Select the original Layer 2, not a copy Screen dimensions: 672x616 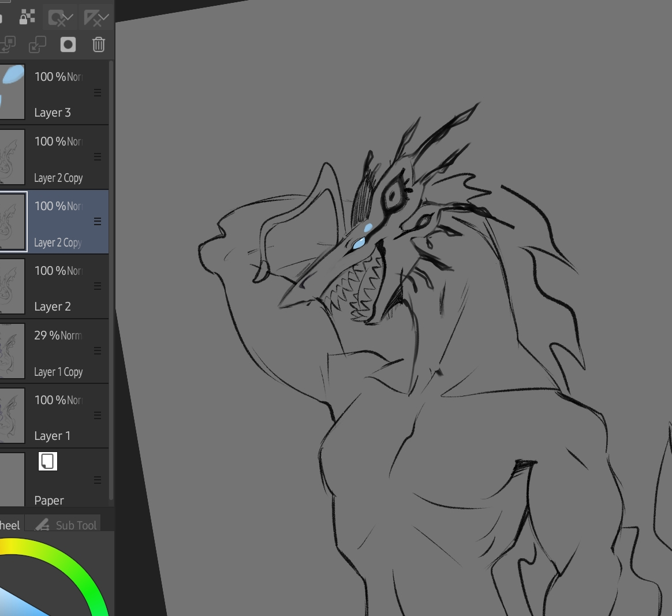click(52, 307)
